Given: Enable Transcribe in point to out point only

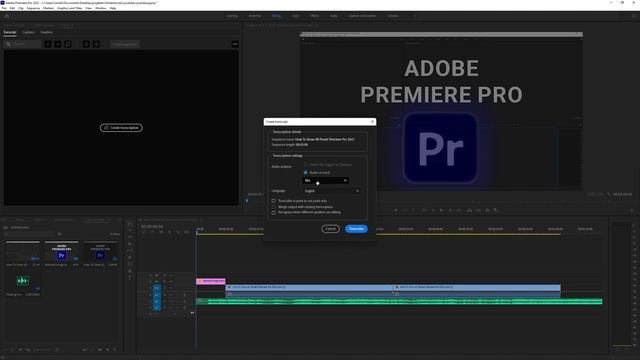Looking at the screenshot, I should (273, 201).
